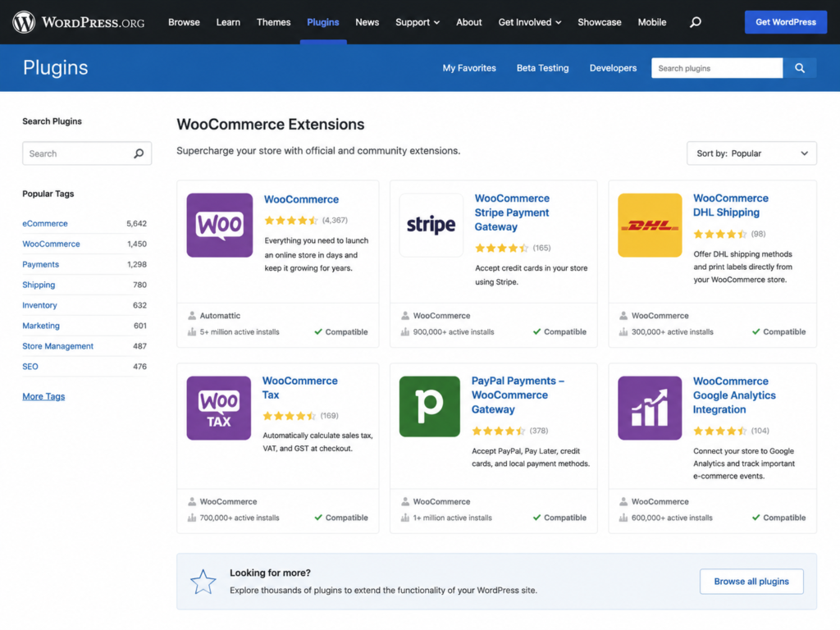Open the purple Woo plugin icon
The width and height of the screenshot is (840, 630).
pos(220,225)
